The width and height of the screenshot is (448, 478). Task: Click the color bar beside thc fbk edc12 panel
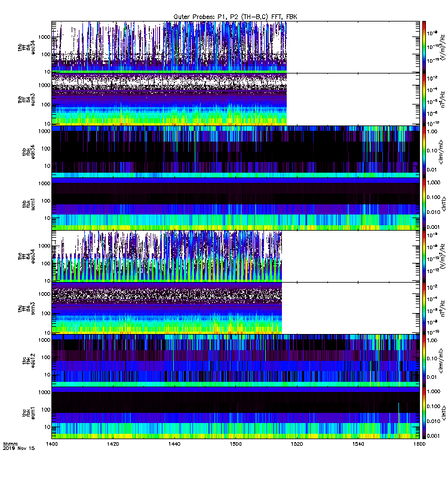tap(424, 360)
